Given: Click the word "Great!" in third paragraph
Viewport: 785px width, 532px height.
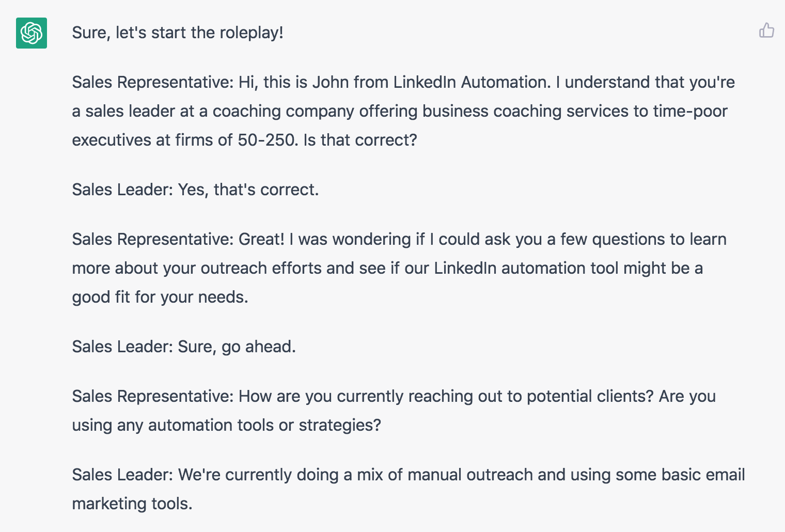Looking at the screenshot, I should coord(261,239).
